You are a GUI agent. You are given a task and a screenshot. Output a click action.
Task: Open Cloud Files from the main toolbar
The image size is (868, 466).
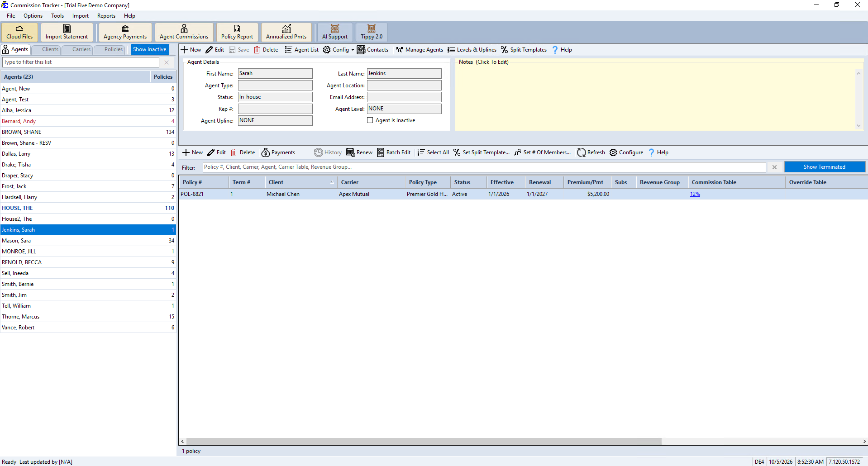tap(19, 32)
